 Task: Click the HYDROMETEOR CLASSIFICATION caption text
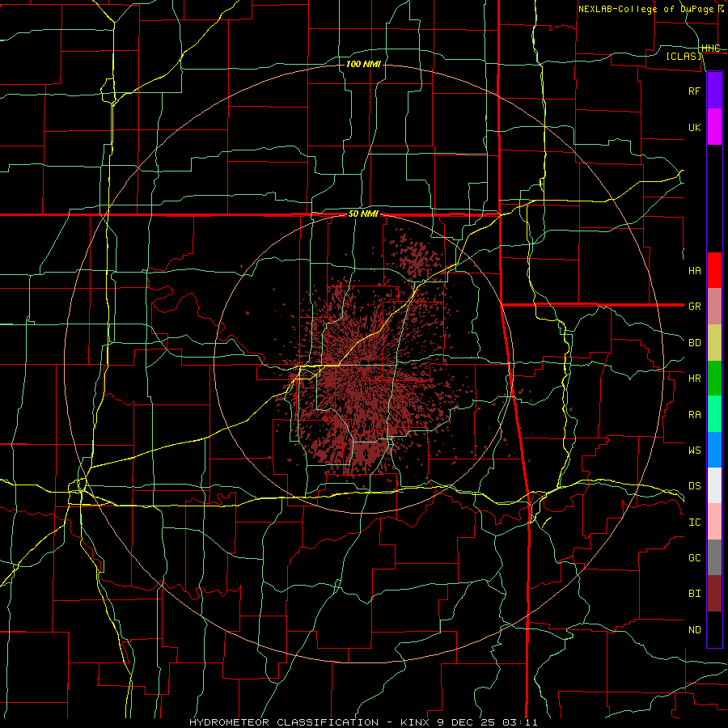284,722
